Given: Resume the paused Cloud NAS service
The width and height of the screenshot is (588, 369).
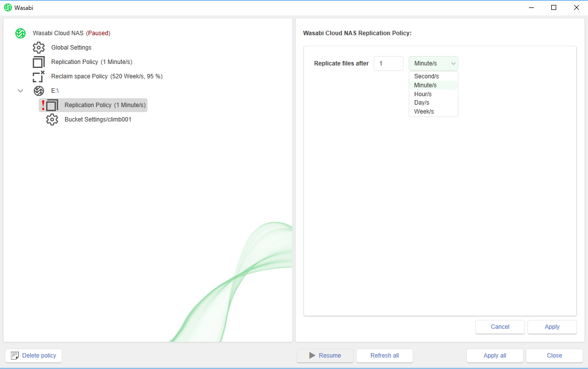Looking at the screenshot, I should 325,356.
